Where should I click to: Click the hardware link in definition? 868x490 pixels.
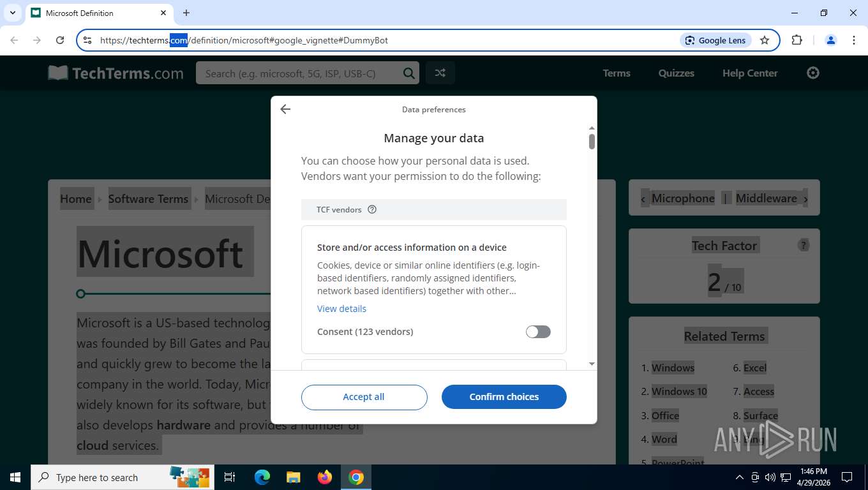(x=184, y=425)
